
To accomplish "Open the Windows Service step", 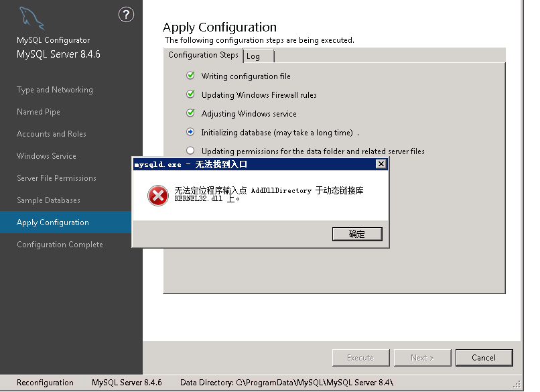I will click(x=46, y=156).
